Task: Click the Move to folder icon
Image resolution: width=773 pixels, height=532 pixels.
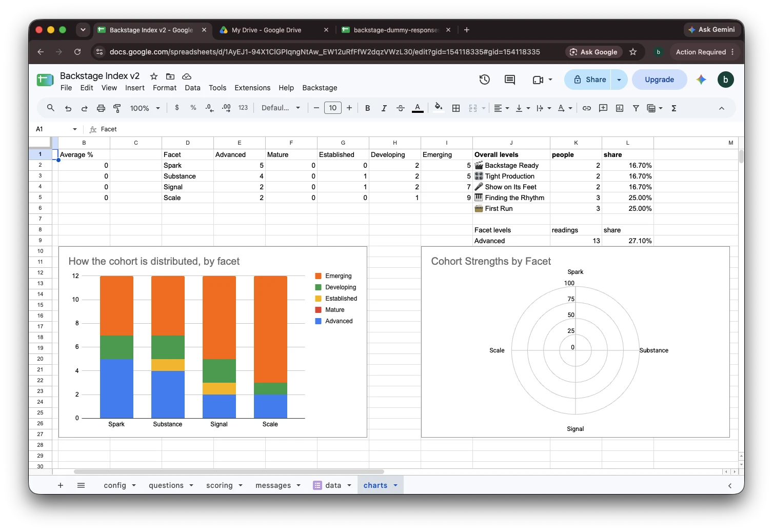Action: coord(170,76)
